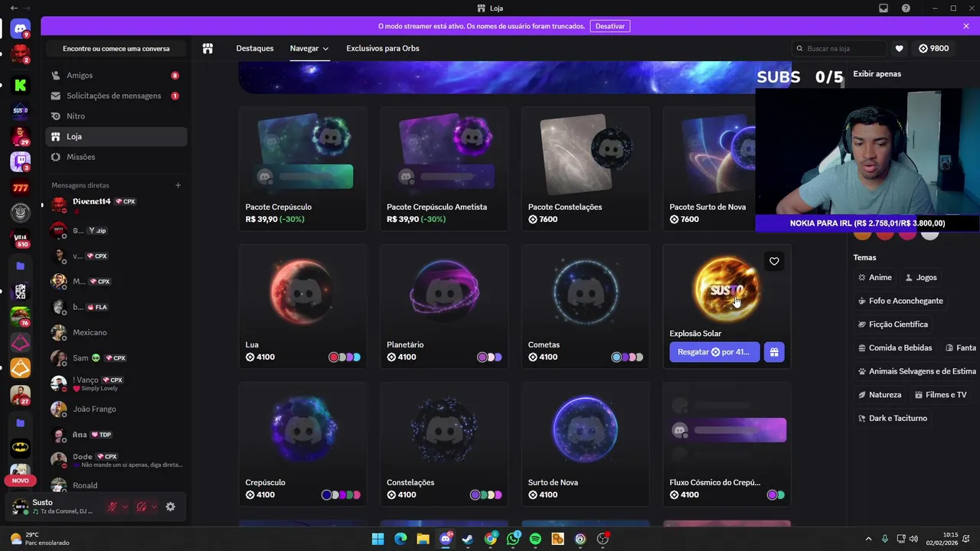Pick the dark blue variant of Crepúsculo
Screen dimensions: 980x551
point(326,495)
